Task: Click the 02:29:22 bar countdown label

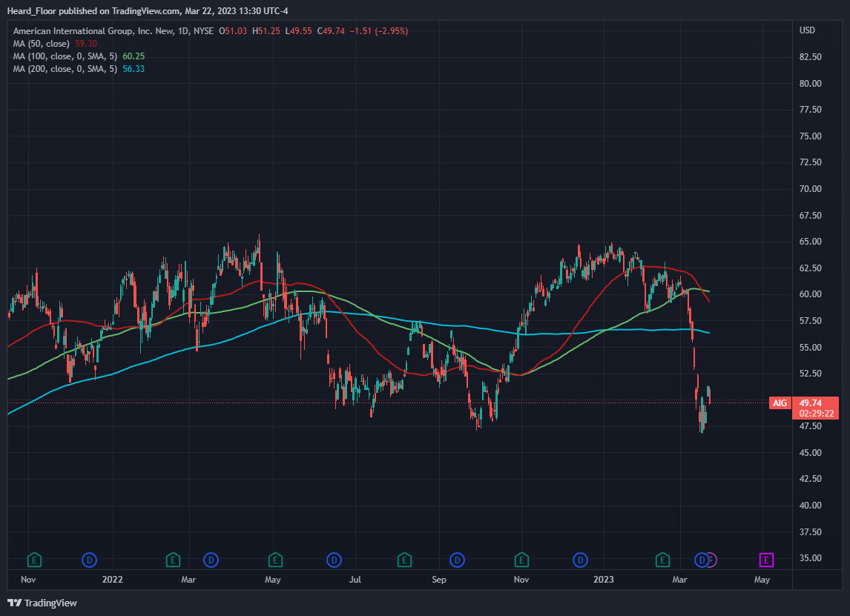Action: tap(817, 414)
